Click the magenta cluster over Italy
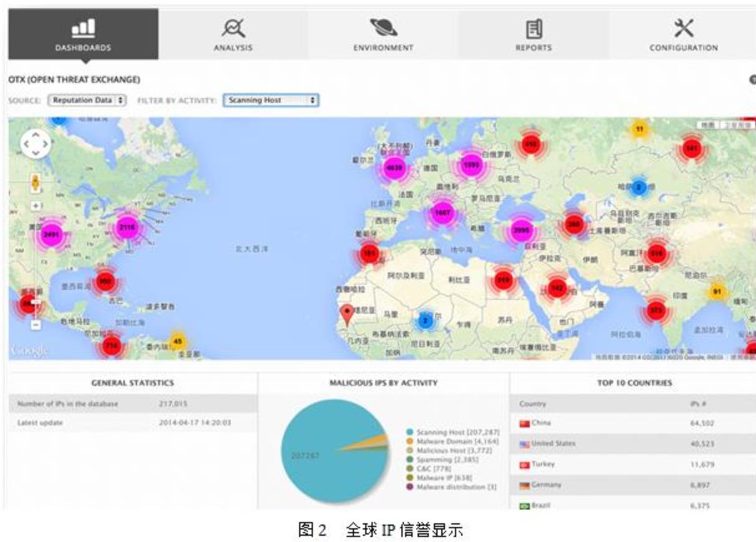Viewport: 756px width, 542px height. [443, 213]
